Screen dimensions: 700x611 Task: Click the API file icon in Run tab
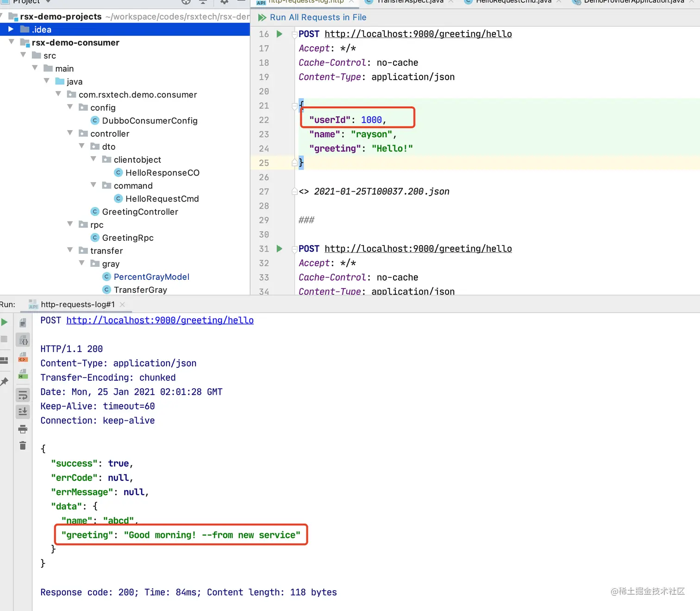tap(33, 304)
